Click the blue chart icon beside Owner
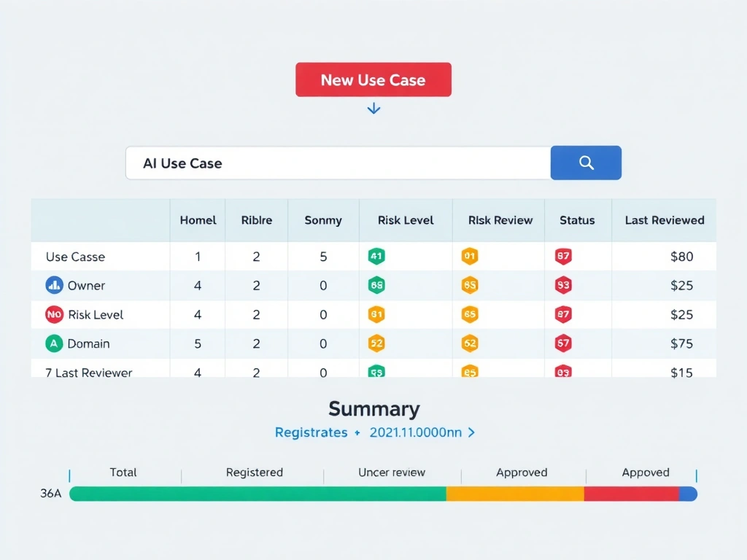747x560 pixels. (54, 285)
